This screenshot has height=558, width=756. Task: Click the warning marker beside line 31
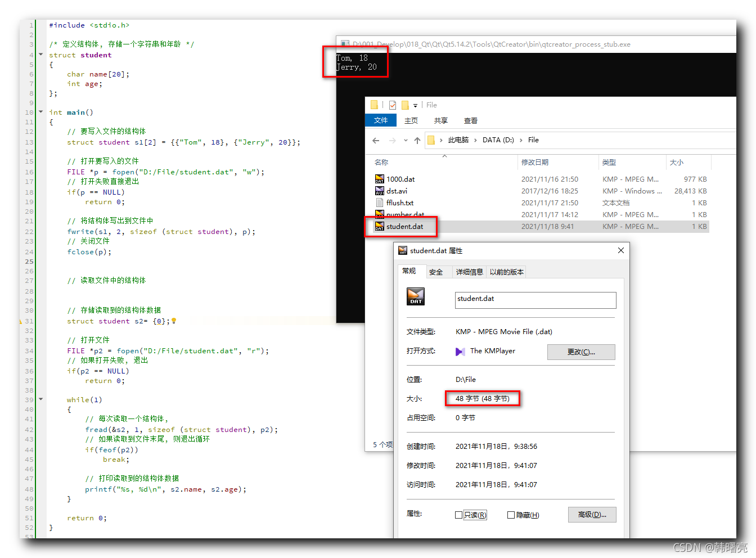21,322
